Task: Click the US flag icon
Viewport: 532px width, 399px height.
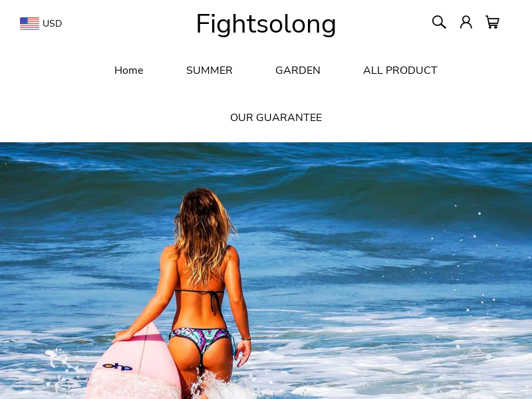Action: point(29,23)
